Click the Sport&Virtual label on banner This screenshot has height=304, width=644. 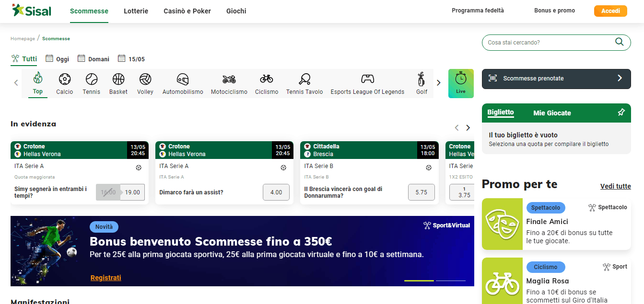click(446, 225)
